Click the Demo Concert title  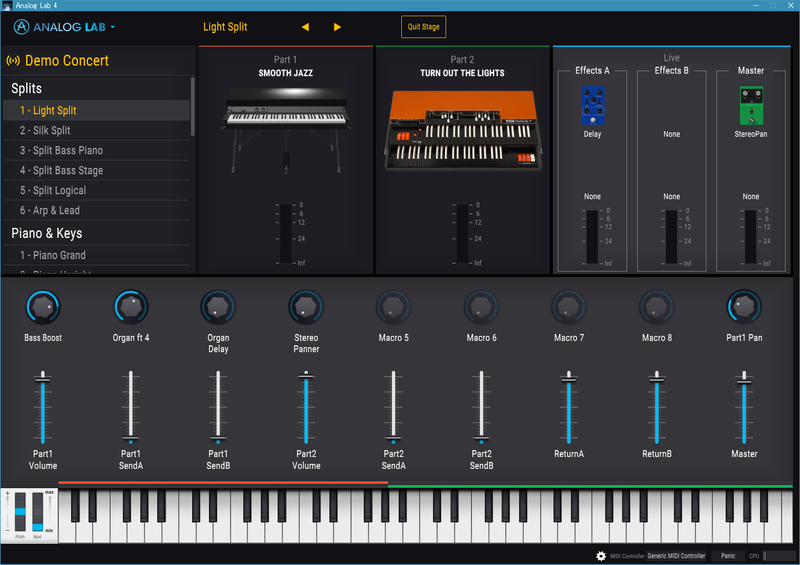coord(67,61)
